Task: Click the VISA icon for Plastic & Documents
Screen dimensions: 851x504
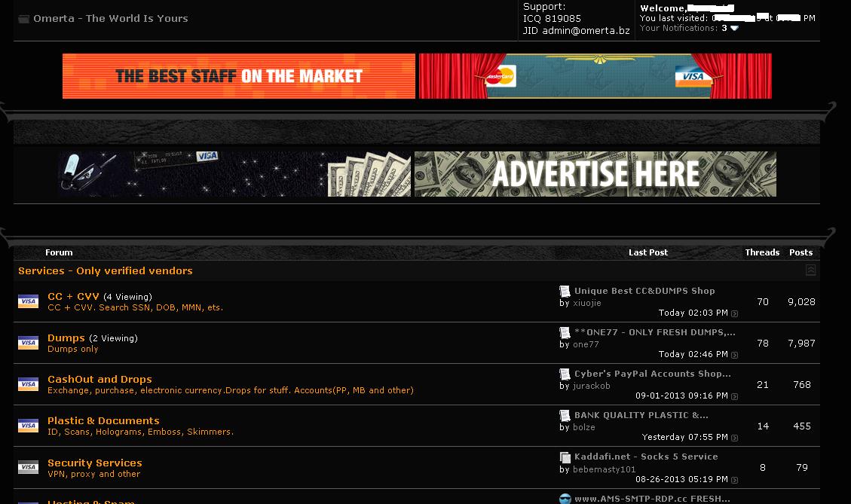Action: (28, 426)
